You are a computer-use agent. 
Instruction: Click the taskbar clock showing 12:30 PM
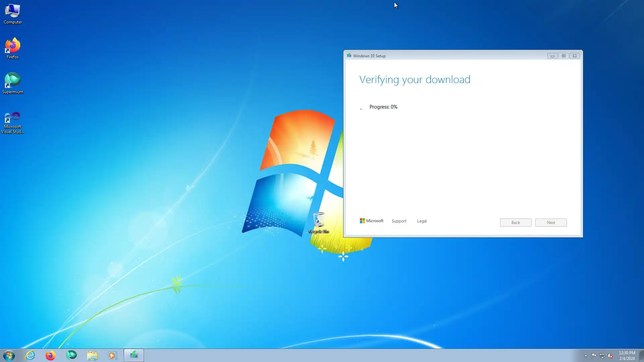coord(627,356)
